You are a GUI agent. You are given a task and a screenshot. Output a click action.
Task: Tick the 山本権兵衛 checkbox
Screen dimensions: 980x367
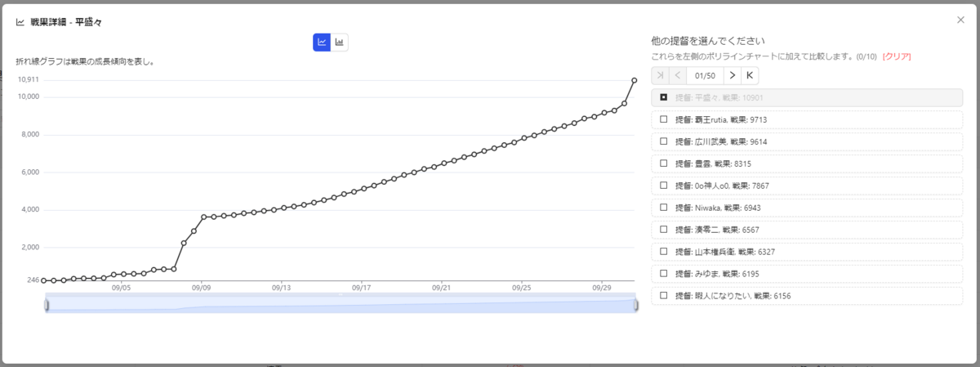(663, 252)
